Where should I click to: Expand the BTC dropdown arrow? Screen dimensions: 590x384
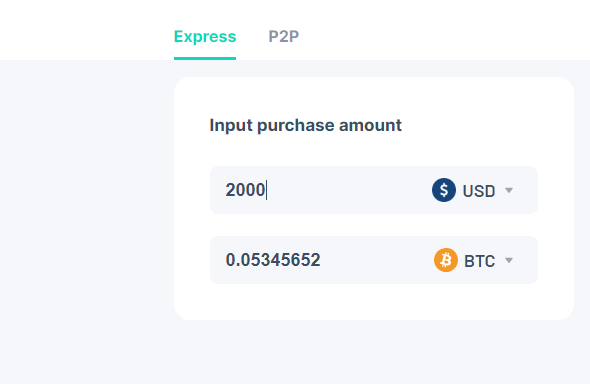[509, 260]
